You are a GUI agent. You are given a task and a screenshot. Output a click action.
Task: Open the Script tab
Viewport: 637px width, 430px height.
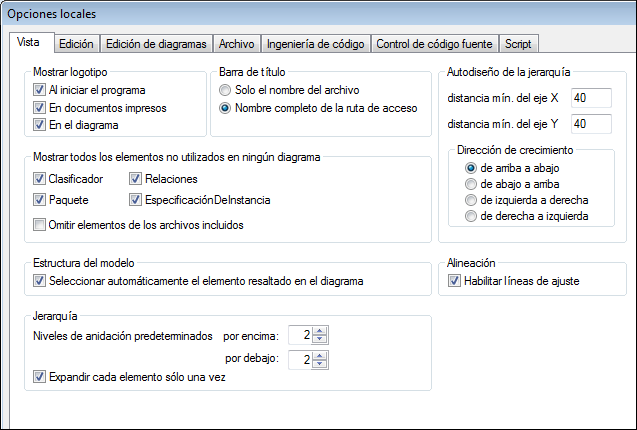pos(518,44)
